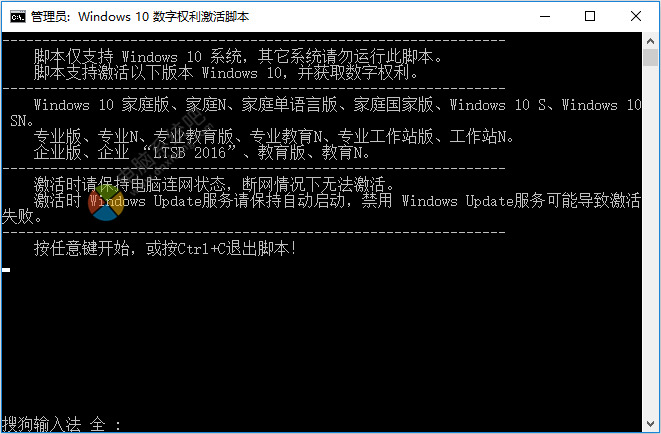Click the title text 管理员: Windows 10 数字权利激活脚本
661x434 pixels.
140,17
